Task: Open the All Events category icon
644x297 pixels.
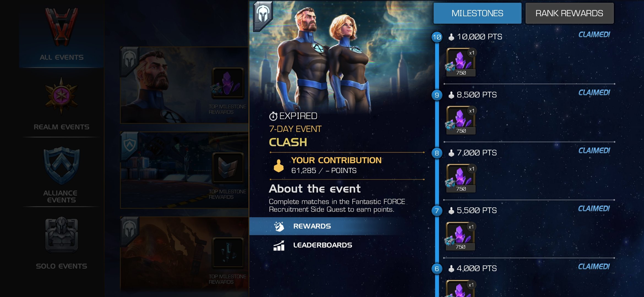Action: tap(61, 27)
